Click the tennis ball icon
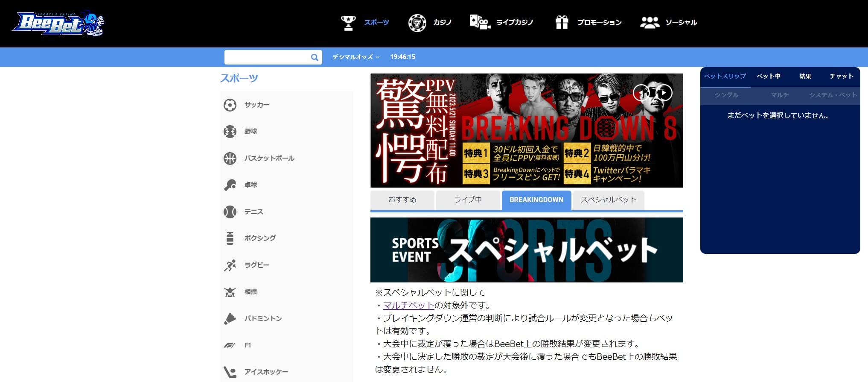Screen dimensions: 868x382 (x=230, y=212)
